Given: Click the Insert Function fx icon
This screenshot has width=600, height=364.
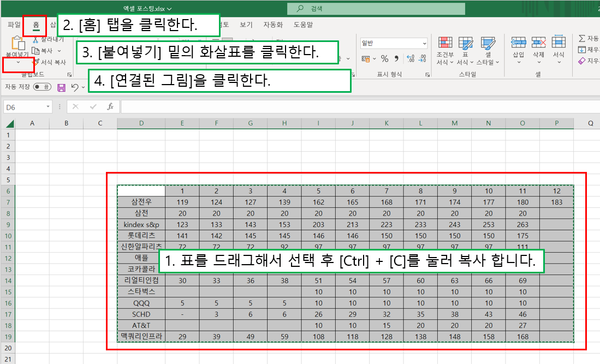Looking at the screenshot, I should [x=110, y=106].
